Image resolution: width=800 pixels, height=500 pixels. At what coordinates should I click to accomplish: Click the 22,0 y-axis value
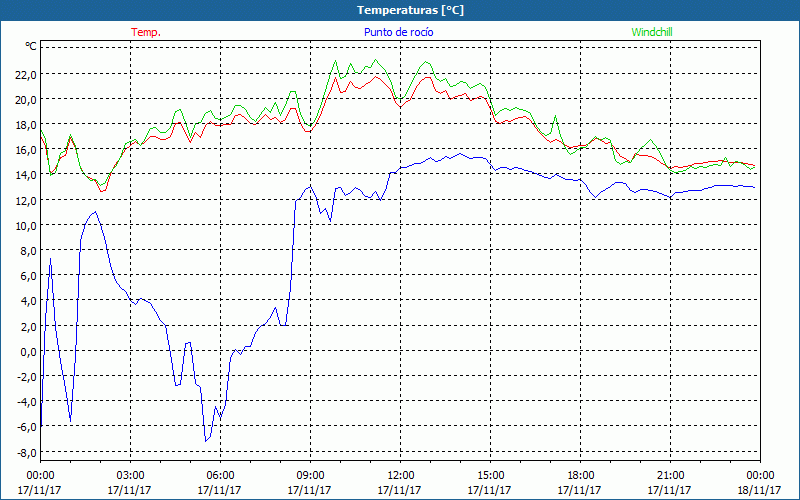coord(26,74)
